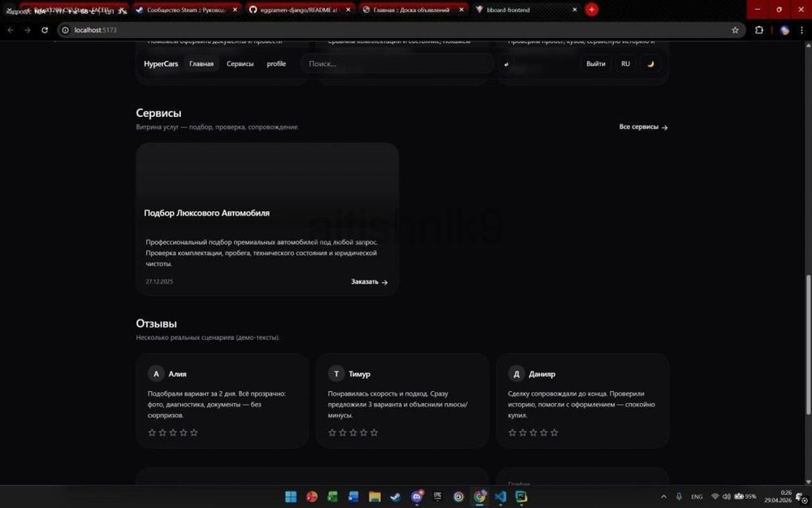Click the small icon right of the Поиск field
Screen dimensions: 812x508
pyautogui.click(x=506, y=63)
